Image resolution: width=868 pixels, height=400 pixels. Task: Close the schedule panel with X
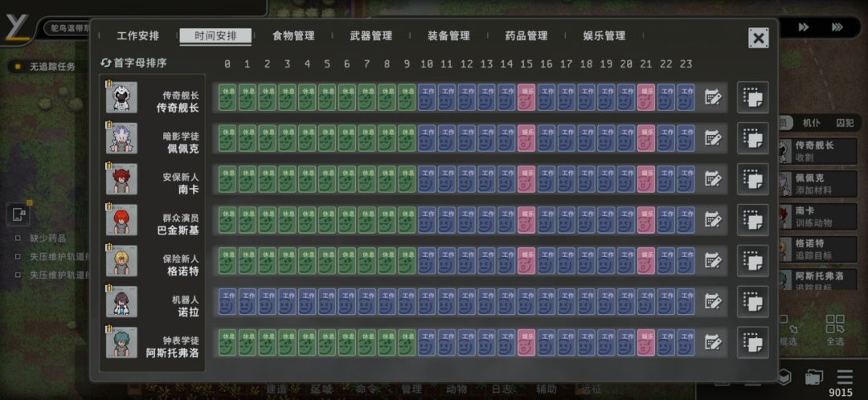coord(759,39)
